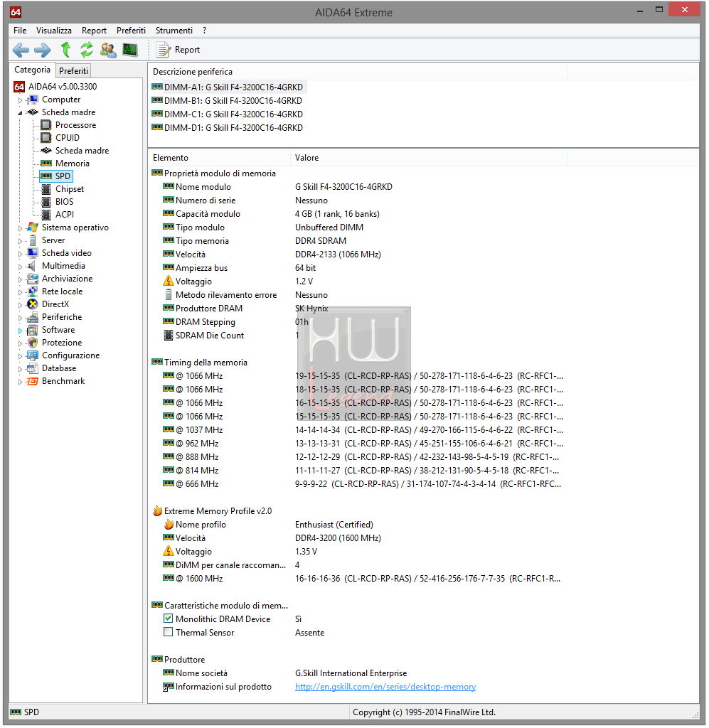
Task: Expand the Archiviazione tree node
Action: pyautogui.click(x=20, y=279)
